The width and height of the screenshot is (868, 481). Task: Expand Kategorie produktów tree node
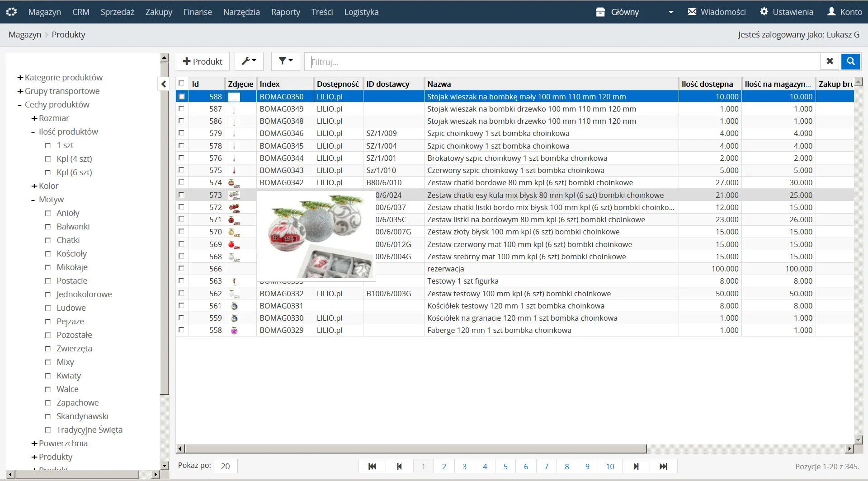(20, 78)
